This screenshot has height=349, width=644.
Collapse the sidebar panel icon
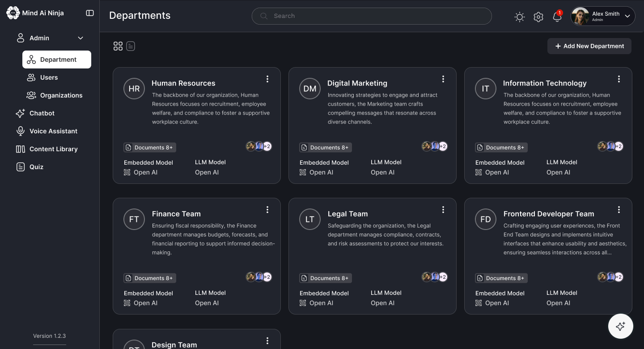click(90, 13)
